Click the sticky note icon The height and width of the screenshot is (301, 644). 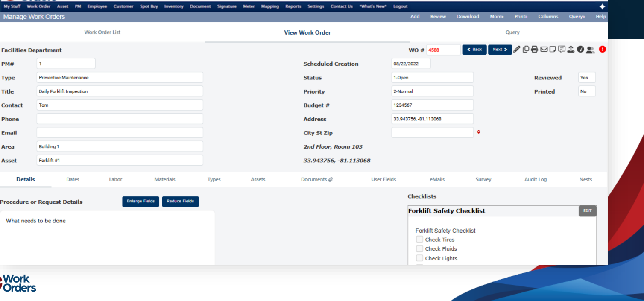point(553,50)
